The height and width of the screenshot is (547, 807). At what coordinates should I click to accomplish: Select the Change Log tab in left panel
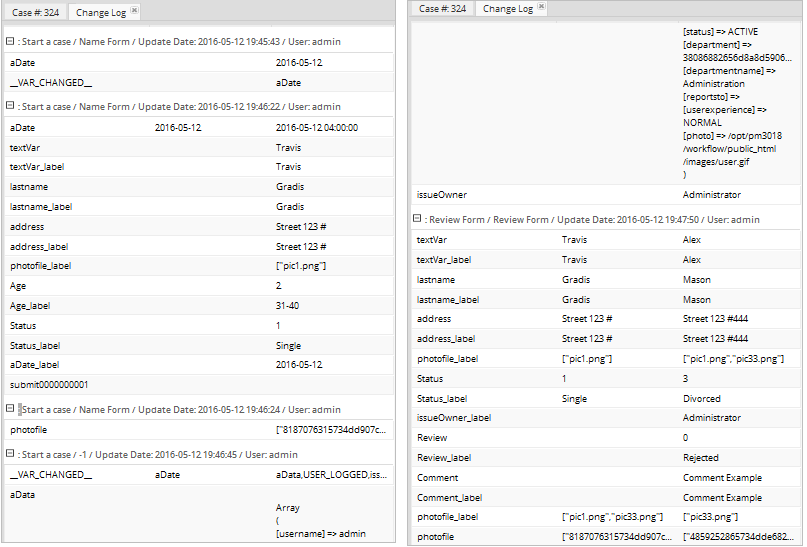(100, 11)
